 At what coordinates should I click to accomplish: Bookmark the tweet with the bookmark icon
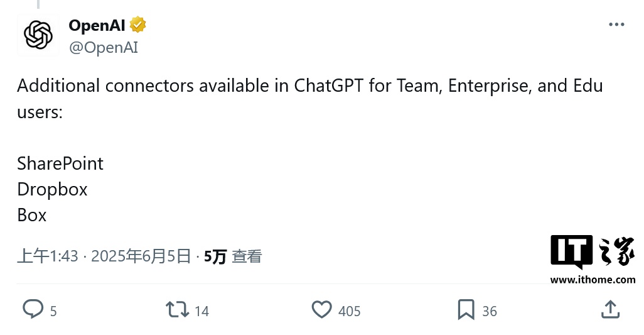[466, 309]
